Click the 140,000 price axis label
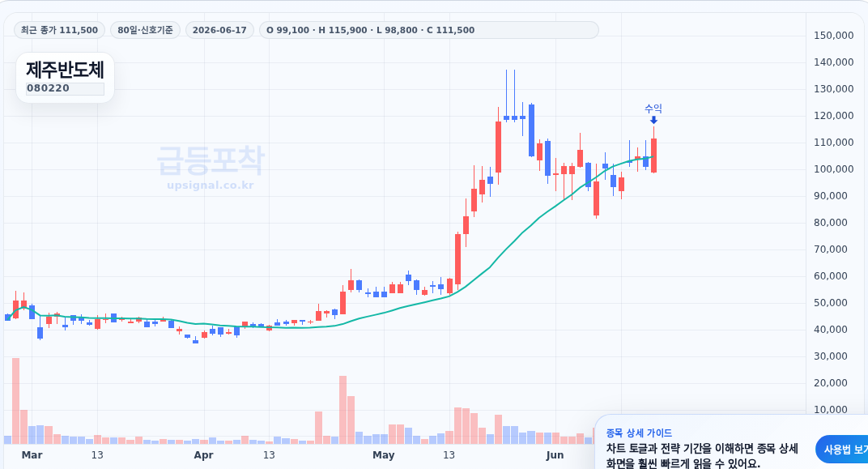The image size is (868, 469). [834, 62]
